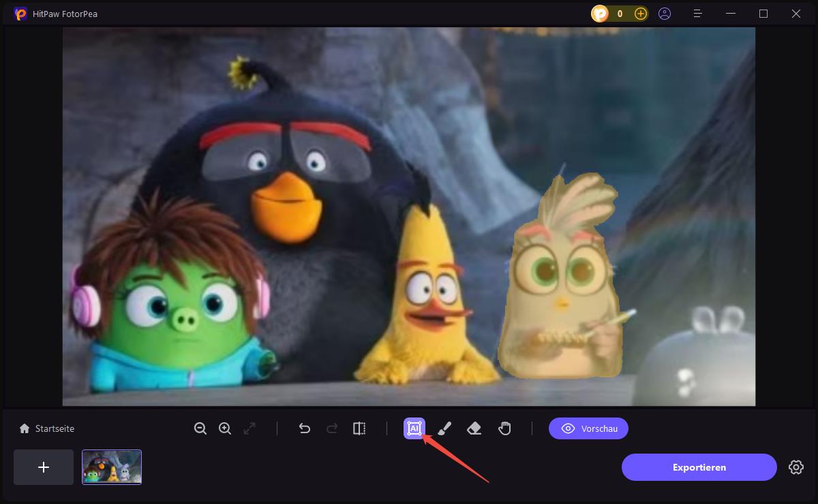
Task: Zoom out of the image
Action: coord(200,428)
